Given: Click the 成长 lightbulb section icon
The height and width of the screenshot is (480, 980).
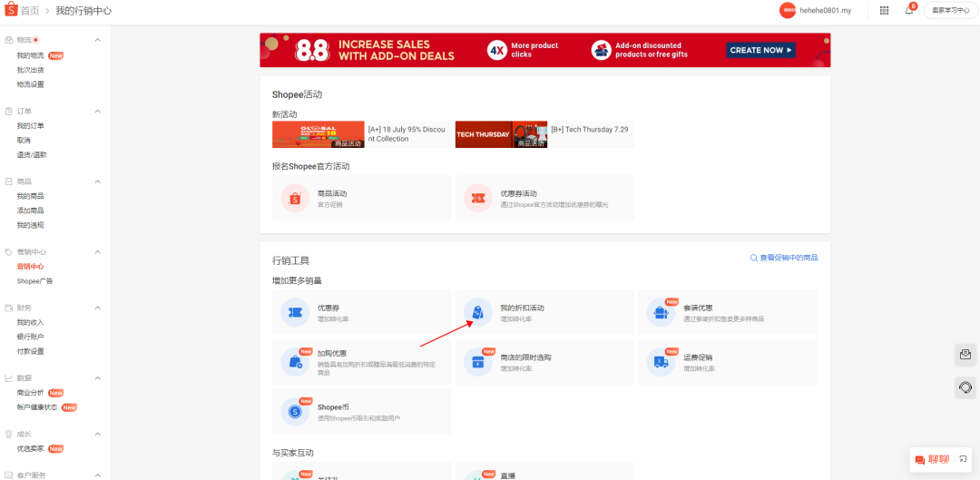Looking at the screenshot, I should (x=9, y=434).
